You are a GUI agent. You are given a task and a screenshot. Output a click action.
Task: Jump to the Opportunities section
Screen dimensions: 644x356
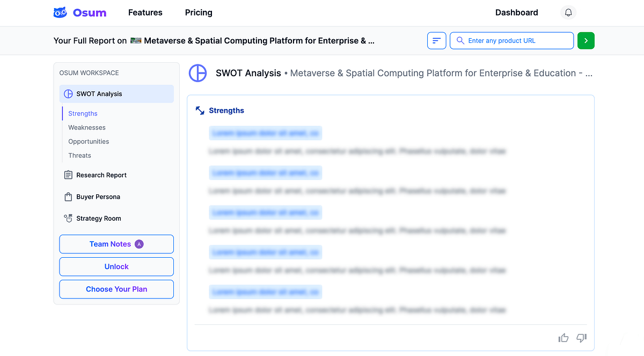89,142
